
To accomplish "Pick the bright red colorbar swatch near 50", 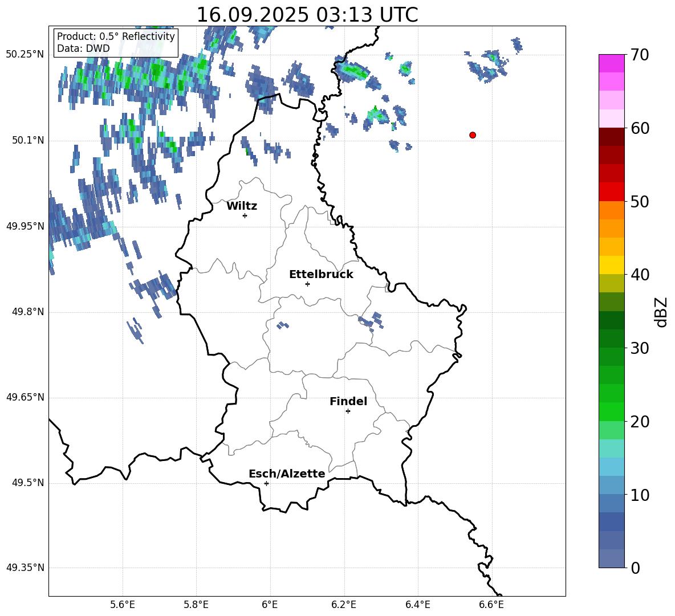I will coord(612,191).
